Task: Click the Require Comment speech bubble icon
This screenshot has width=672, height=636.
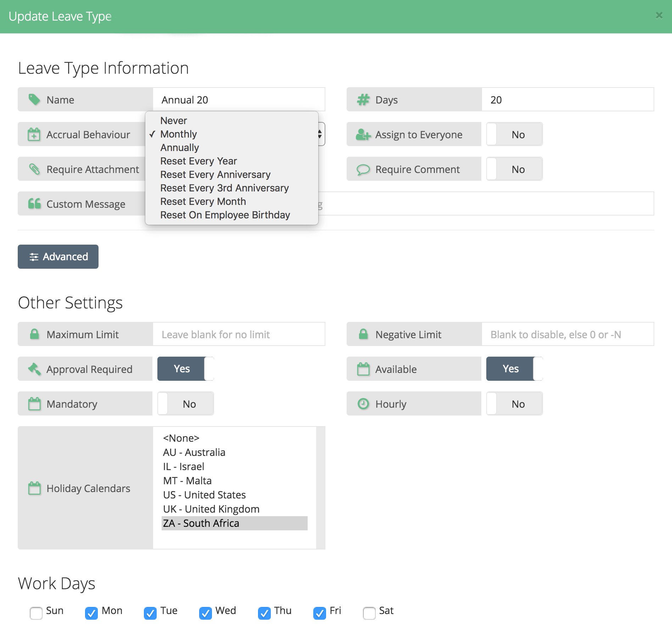Action: pos(363,169)
